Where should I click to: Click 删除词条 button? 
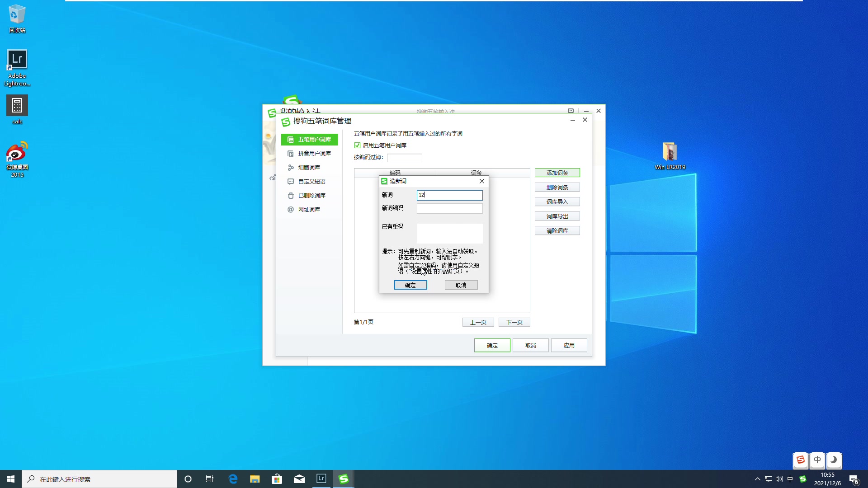pyautogui.click(x=557, y=188)
